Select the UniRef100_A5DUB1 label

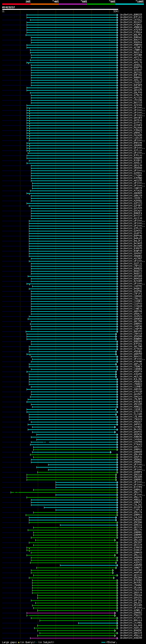point(131,352)
